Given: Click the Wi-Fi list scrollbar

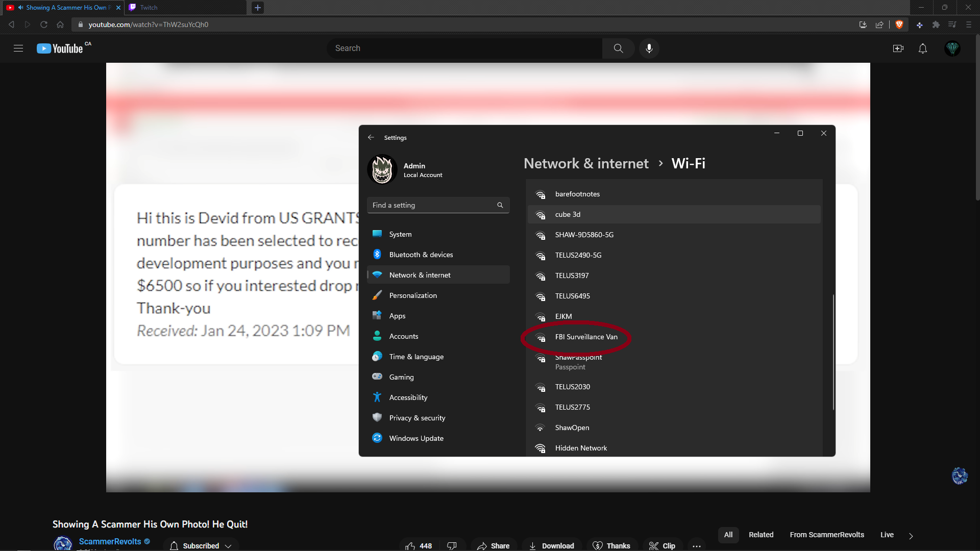Looking at the screenshot, I should tap(834, 352).
